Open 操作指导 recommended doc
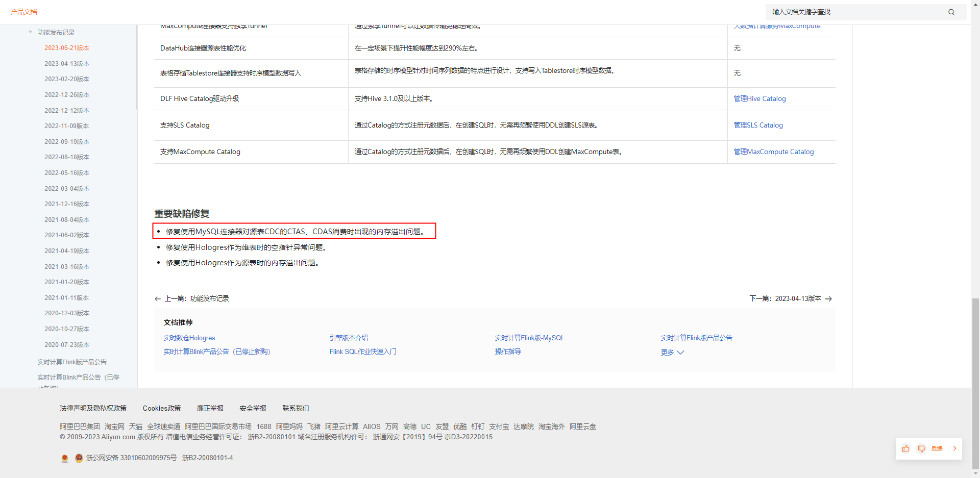This screenshot has height=478, width=980. [x=508, y=352]
